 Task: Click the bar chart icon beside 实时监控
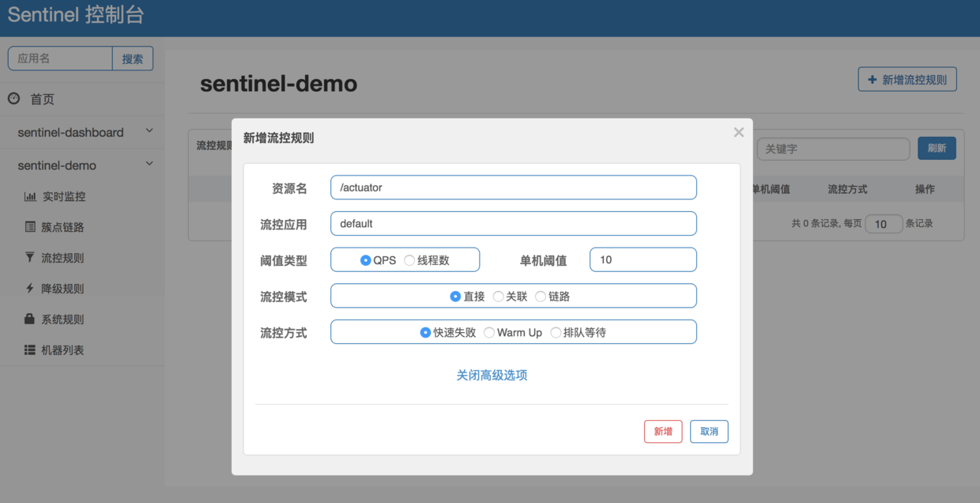click(x=30, y=197)
